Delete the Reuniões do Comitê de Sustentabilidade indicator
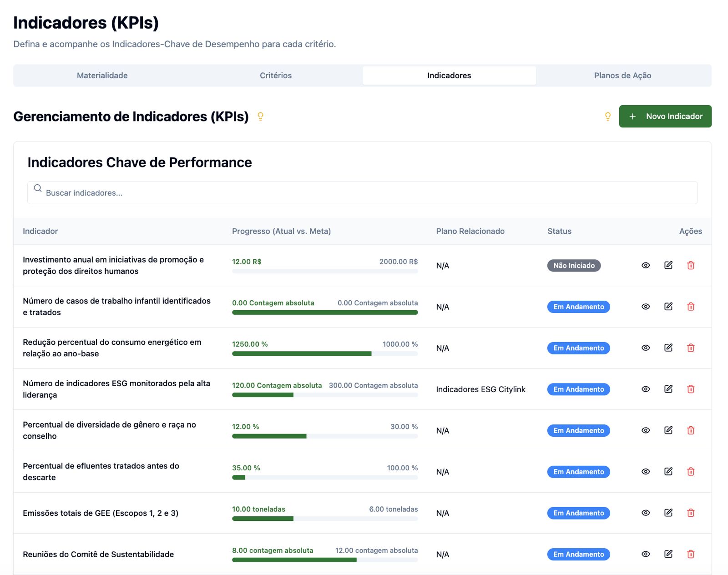 click(690, 554)
